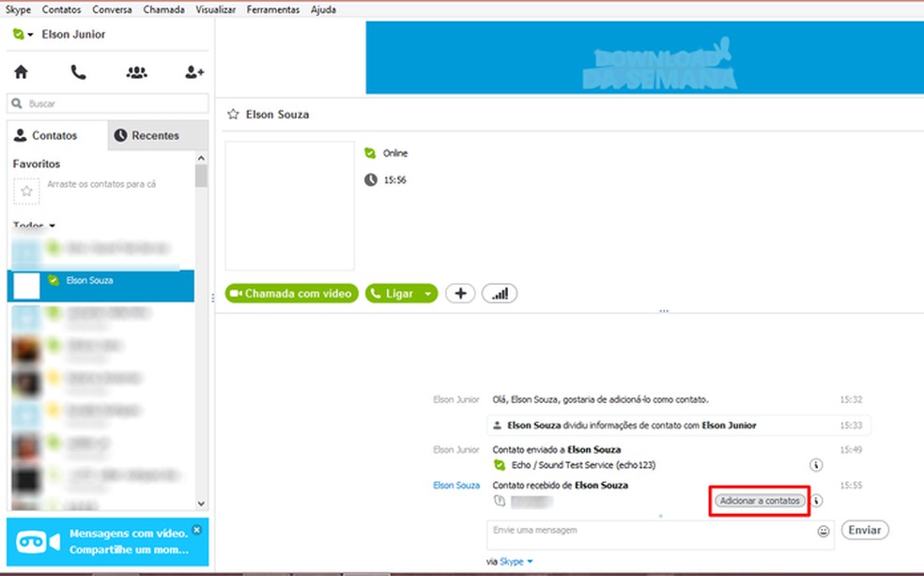Click the magnifier icon in the Buscar field
Image resolution: width=924 pixels, height=576 pixels.
tap(17, 103)
